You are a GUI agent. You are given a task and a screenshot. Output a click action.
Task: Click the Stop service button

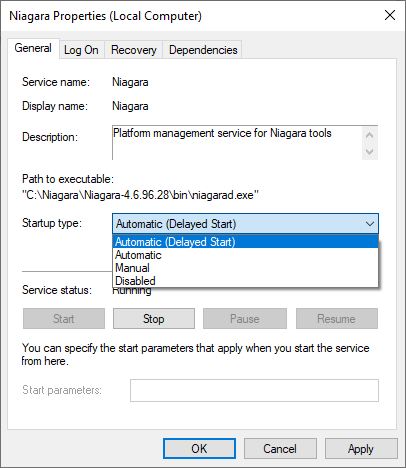[154, 319]
